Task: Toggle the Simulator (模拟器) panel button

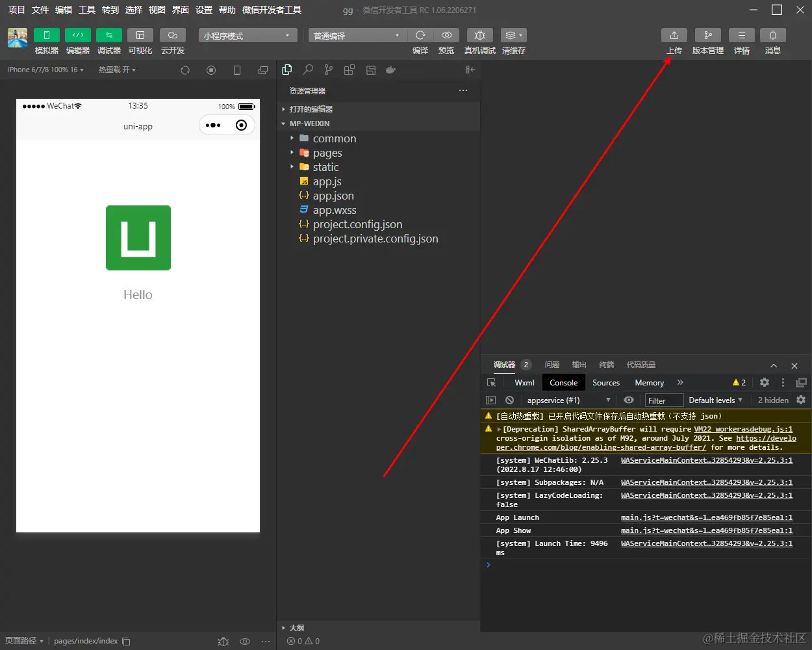Action: pyautogui.click(x=47, y=35)
